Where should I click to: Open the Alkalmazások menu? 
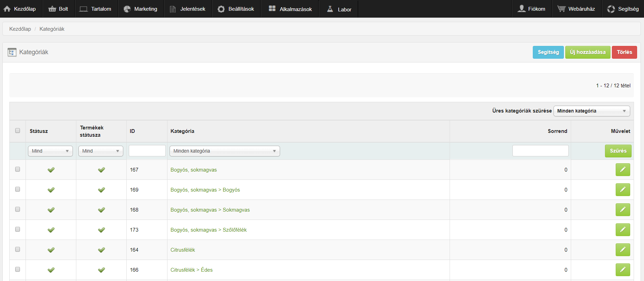pyautogui.click(x=290, y=9)
